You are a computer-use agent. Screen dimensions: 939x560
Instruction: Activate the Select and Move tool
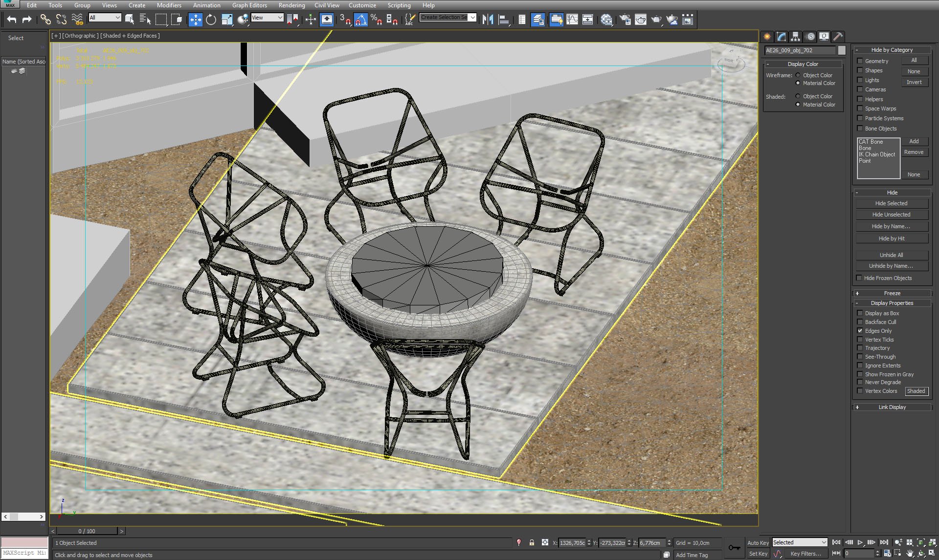tap(195, 19)
